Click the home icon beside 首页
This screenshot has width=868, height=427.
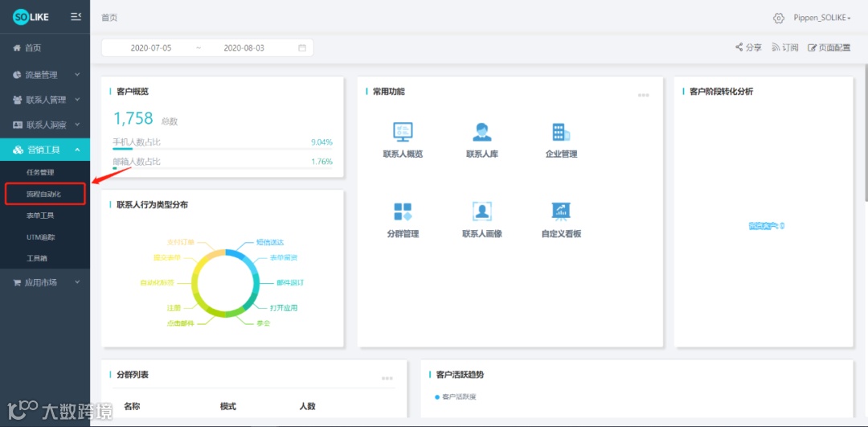(17, 48)
